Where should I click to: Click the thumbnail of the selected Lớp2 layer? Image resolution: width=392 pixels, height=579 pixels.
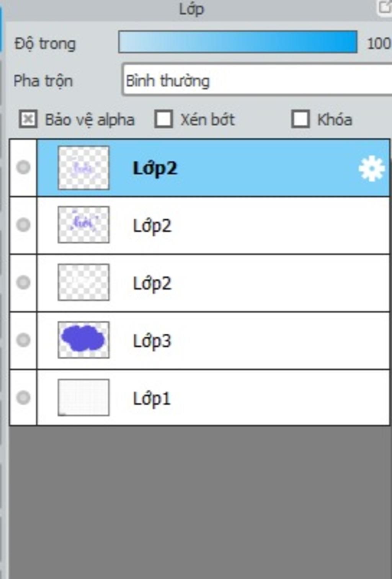tap(83, 168)
